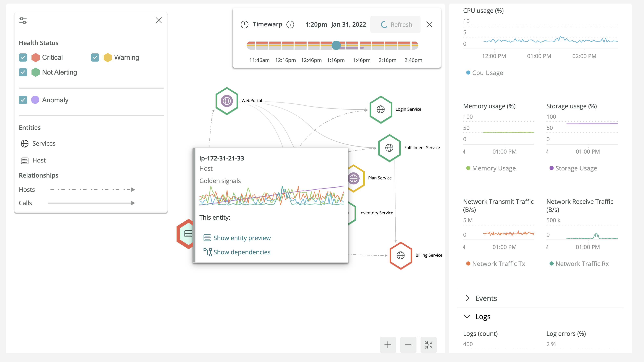Click the Timewarp clock icon
The height and width of the screenshot is (362, 644).
245,25
